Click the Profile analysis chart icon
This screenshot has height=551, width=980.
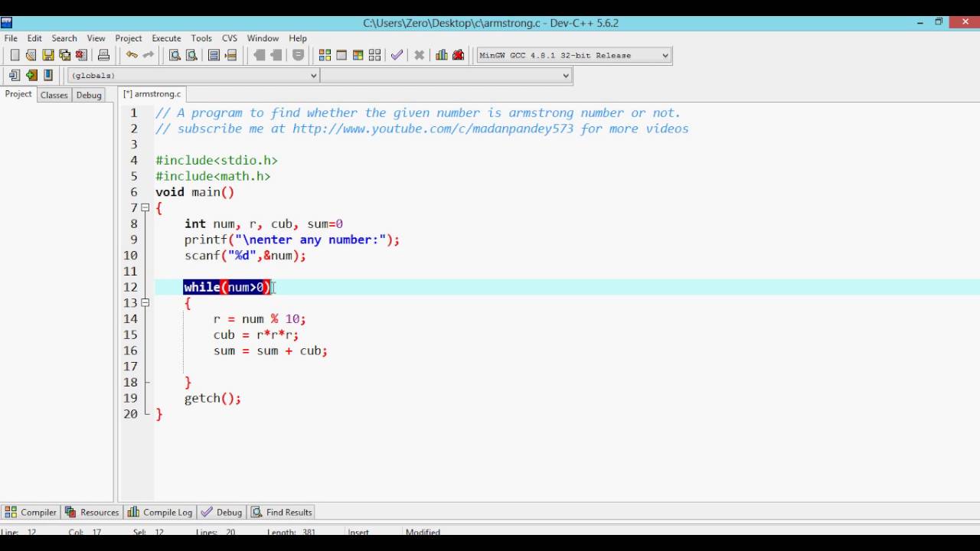point(442,55)
